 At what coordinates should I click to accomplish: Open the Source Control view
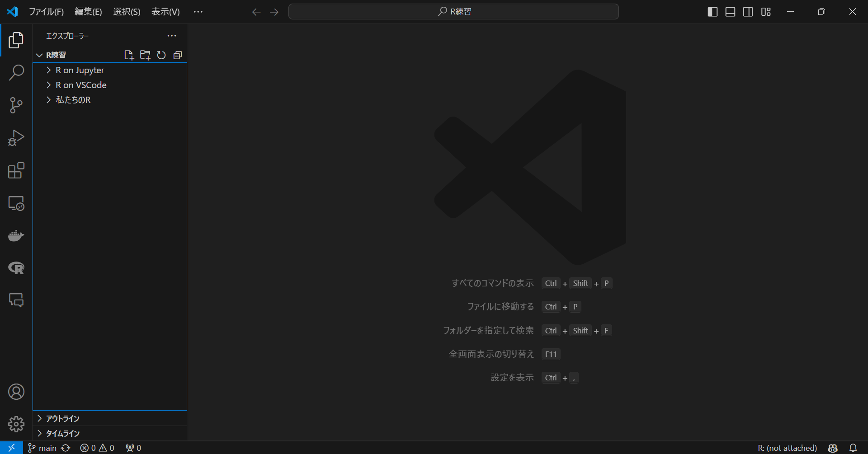click(x=16, y=105)
